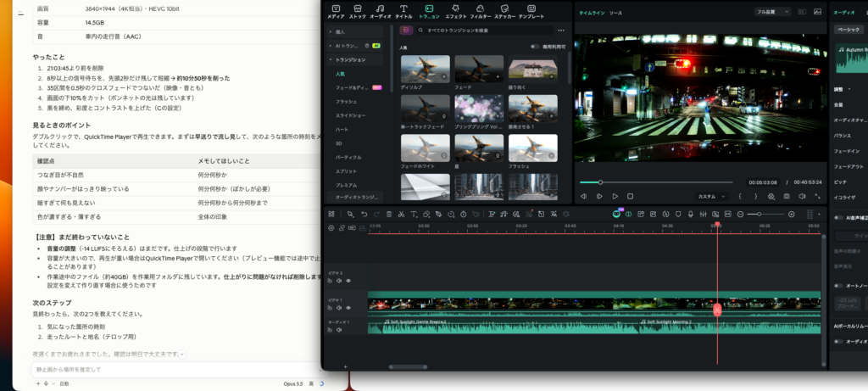Toggle visibility eye of ビデオ 2 track
Viewport: 868px width, 391px height.
pyautogui.click(x=348, y=281)
